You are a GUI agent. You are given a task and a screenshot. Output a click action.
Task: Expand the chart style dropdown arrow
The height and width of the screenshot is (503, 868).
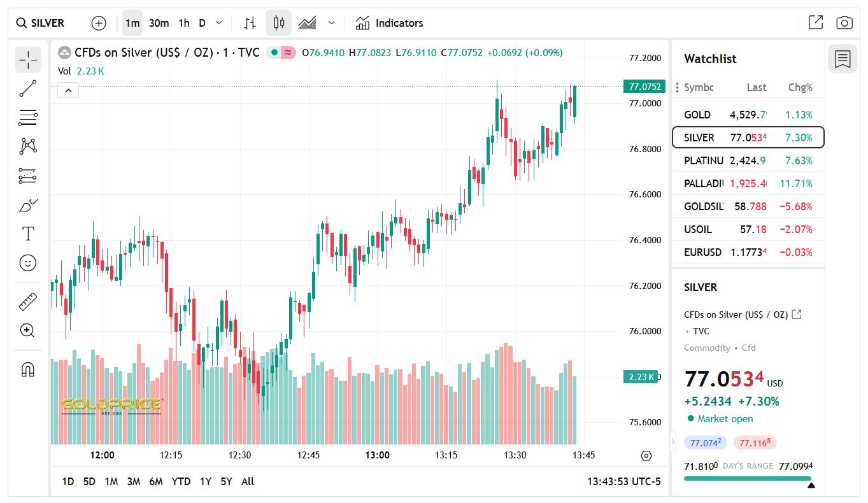pyautogui.click(x=331, y=23)
